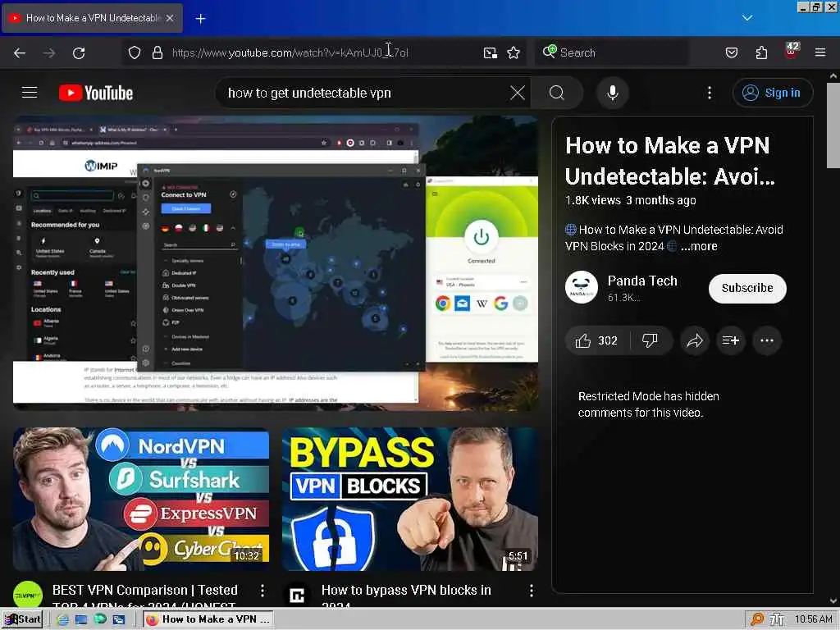Click the forward navigation arrow
840x630 pixels.
(x=49, y=52)
